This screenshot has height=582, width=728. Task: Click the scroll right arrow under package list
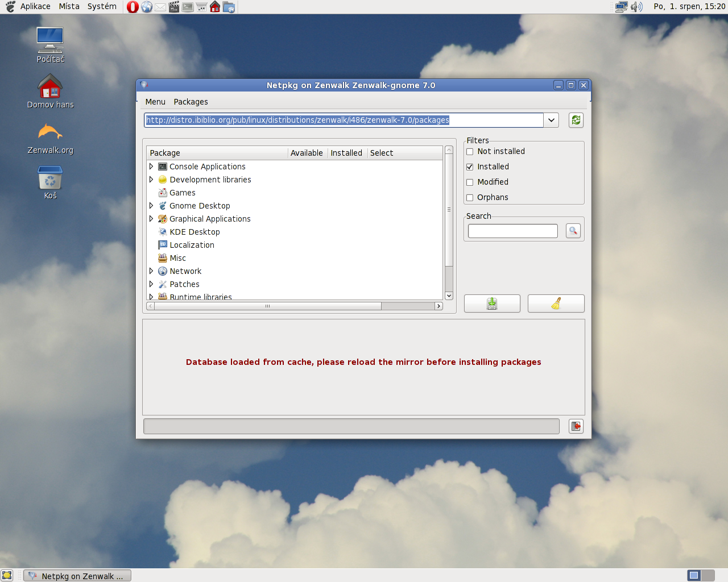pos(439,306)
